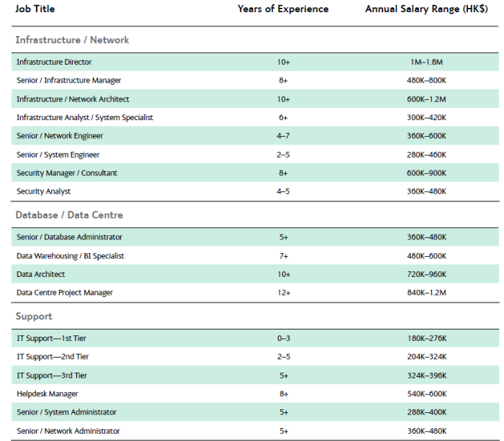Select the '840K–1.2M' salary value
504x441 pixels.
point(426,293)
